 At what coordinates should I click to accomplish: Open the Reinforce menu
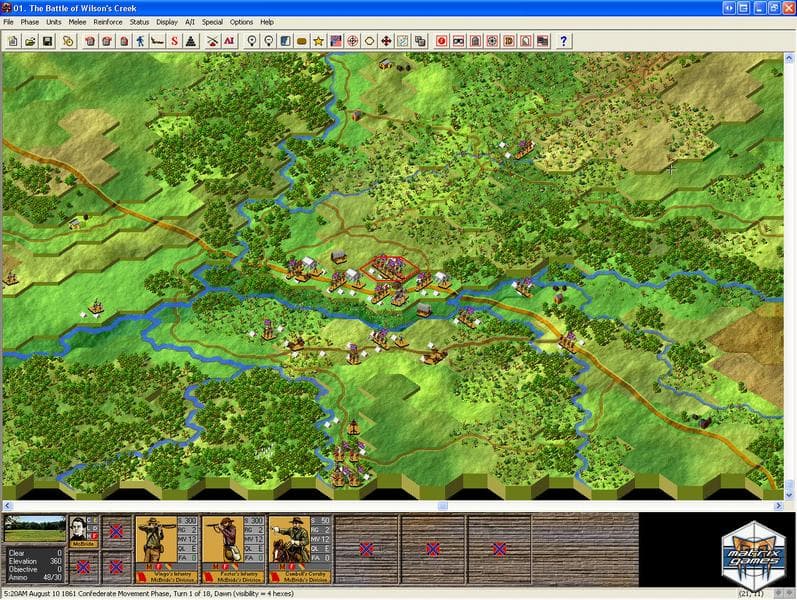[108, 22]
